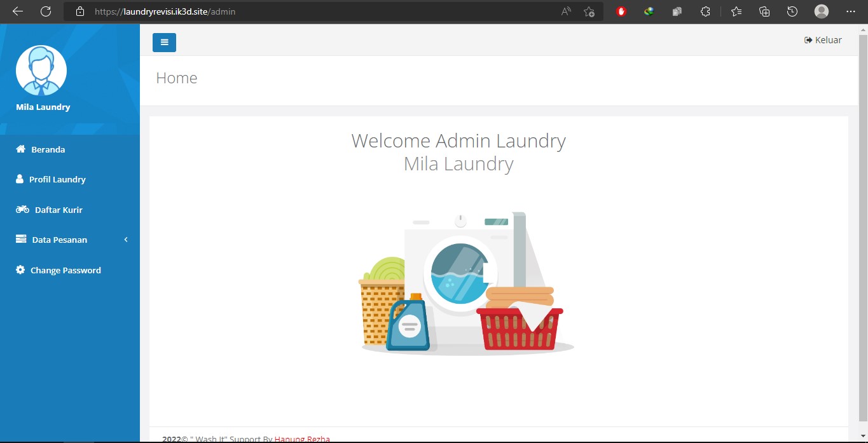This screenshot has width=868, height=443.
Task: Click the page vertical scrollbar
Action: click(x=863, y=222)
